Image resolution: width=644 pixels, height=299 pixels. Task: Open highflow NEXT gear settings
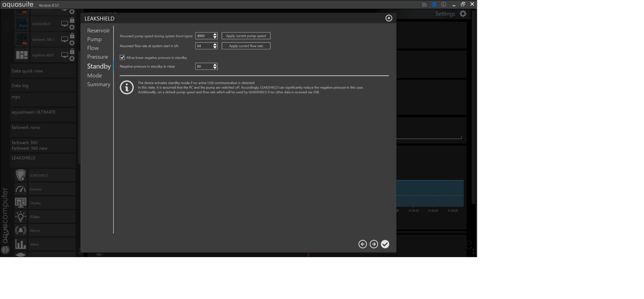pos(72,58)
